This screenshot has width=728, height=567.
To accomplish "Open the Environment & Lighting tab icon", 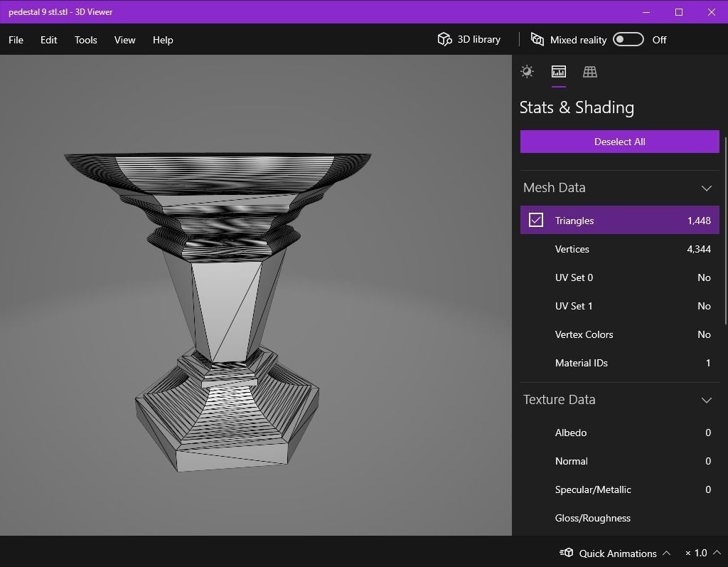I will tap(527, 72).
